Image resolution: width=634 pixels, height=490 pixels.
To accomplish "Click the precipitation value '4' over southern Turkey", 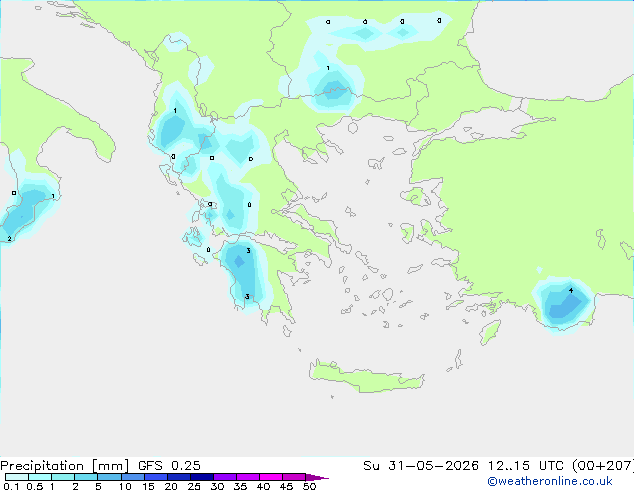I will click(571, 290).
